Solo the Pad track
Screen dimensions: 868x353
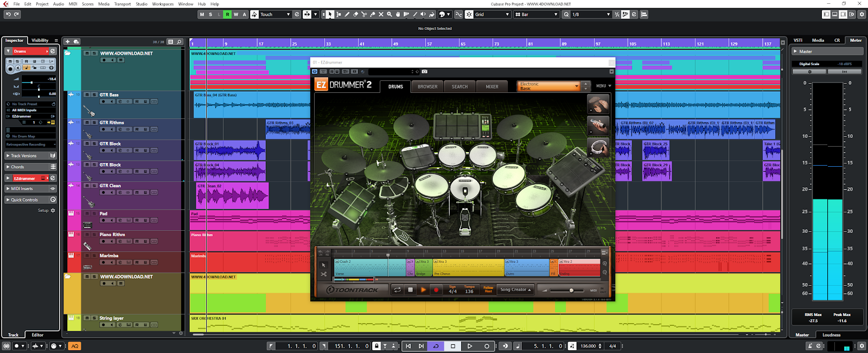(94, 214)
